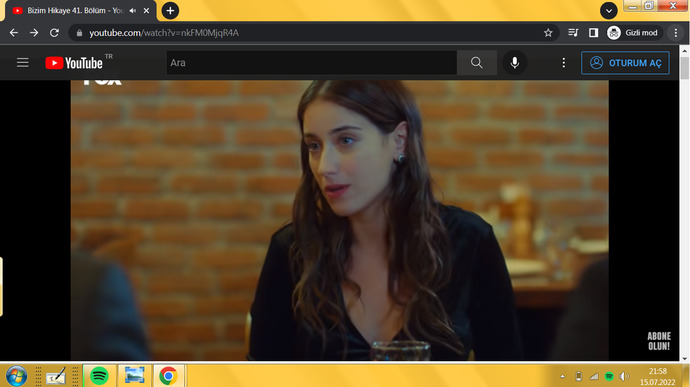Open the picture viewer taskbar icon
Image resolution: width=690 pixels, height=387 pixels.
pos(134,376)
